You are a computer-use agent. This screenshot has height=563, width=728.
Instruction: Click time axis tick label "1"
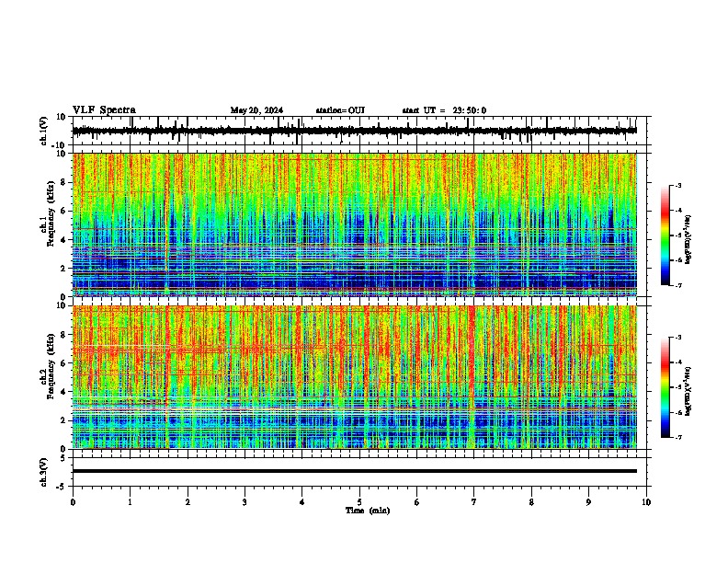click(x=130, y=502)
